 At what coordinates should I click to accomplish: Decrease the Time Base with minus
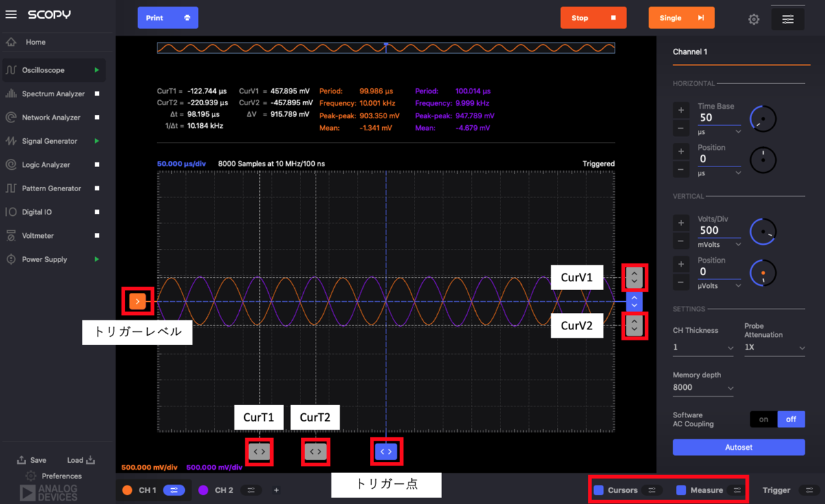681,129
